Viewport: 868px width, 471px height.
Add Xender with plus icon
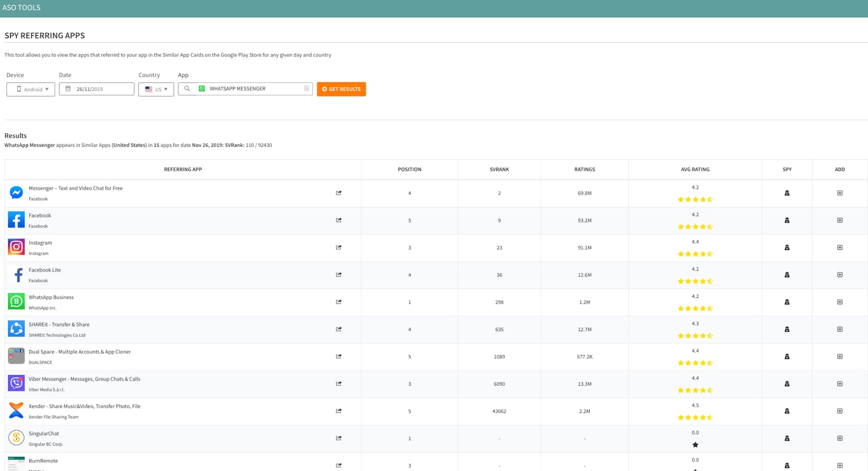840,411
